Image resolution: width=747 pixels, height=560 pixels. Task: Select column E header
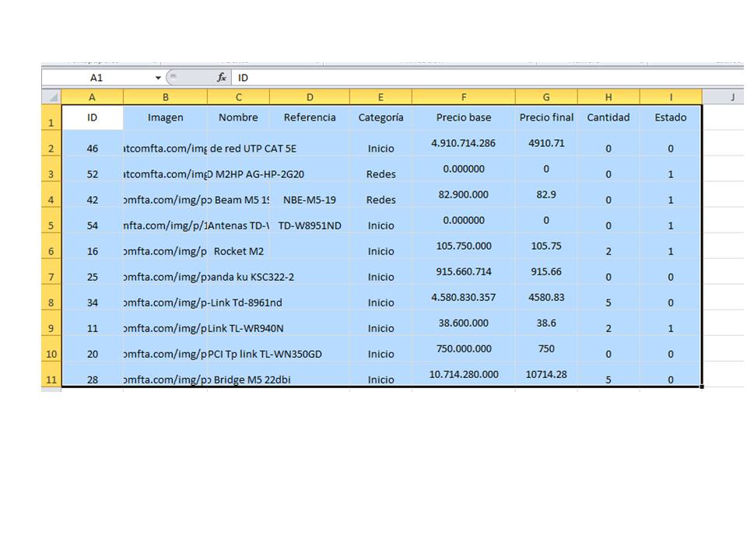381,97
